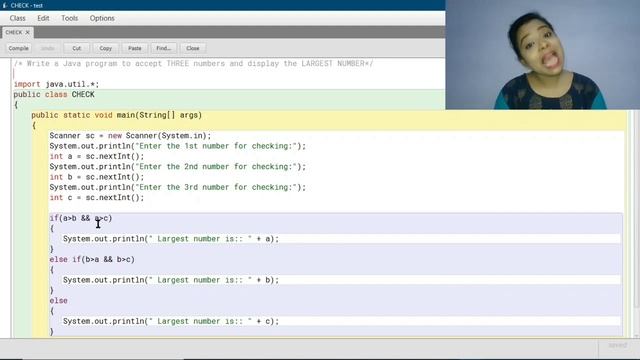Image resolution: width=640 pixels, height=360 pixels.
Task: Click the println line printing variable c
Action: coord(171,321)
